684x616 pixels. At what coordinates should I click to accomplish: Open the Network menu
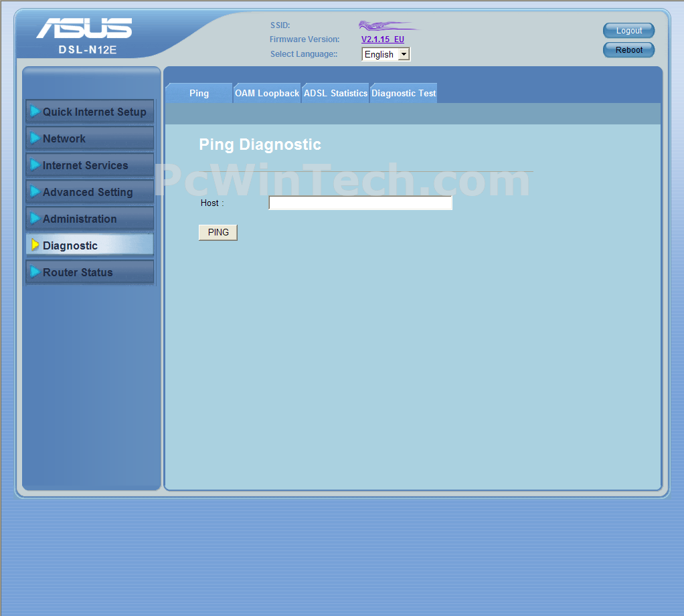tap(90, 138)
